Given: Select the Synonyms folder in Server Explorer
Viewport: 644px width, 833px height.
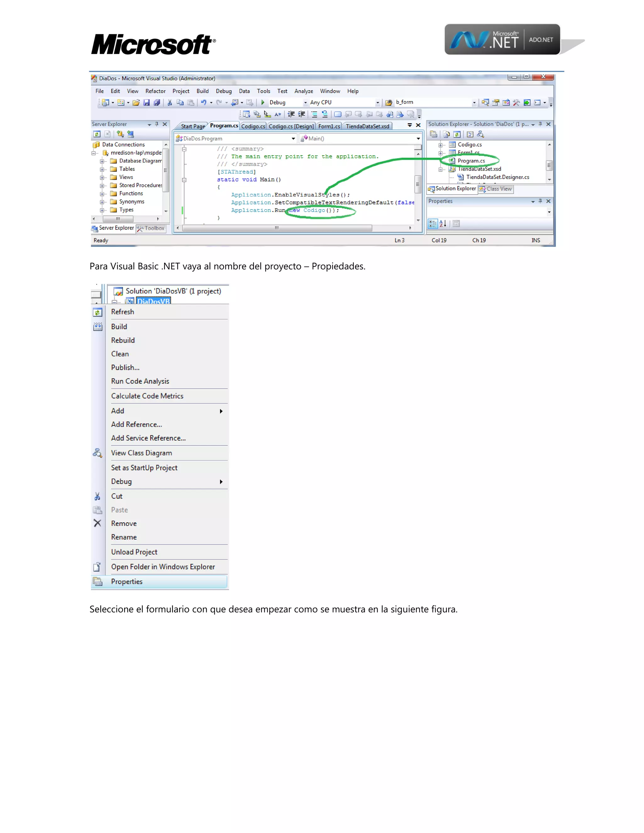Looking at the screenshot, I should (132, 202).
